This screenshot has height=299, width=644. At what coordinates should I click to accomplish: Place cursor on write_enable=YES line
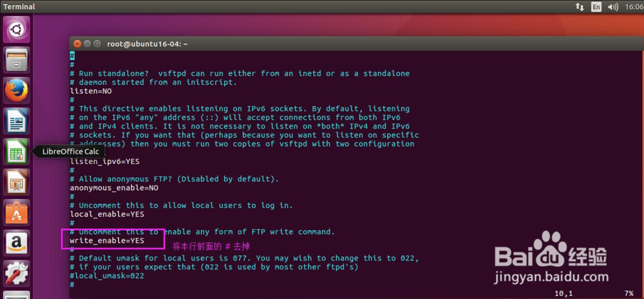point(107,240)
